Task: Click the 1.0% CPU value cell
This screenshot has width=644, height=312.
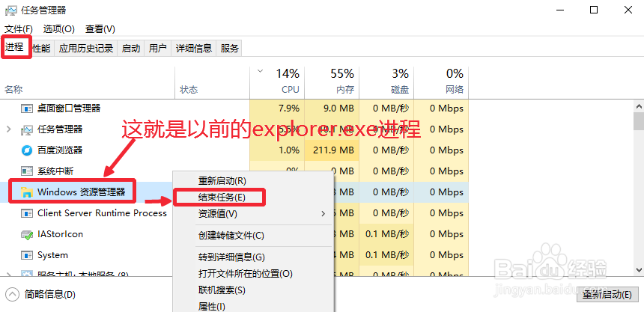Action: 277,150
